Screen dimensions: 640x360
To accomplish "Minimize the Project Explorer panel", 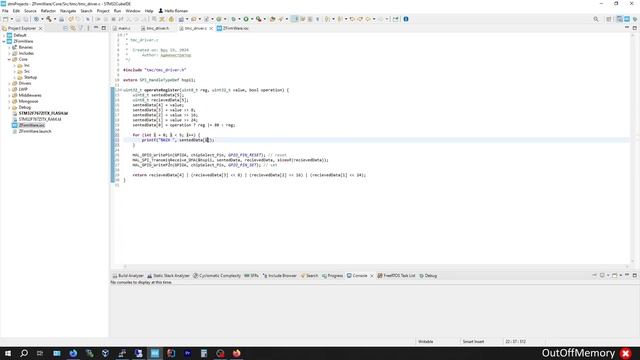I will (96, 28).
